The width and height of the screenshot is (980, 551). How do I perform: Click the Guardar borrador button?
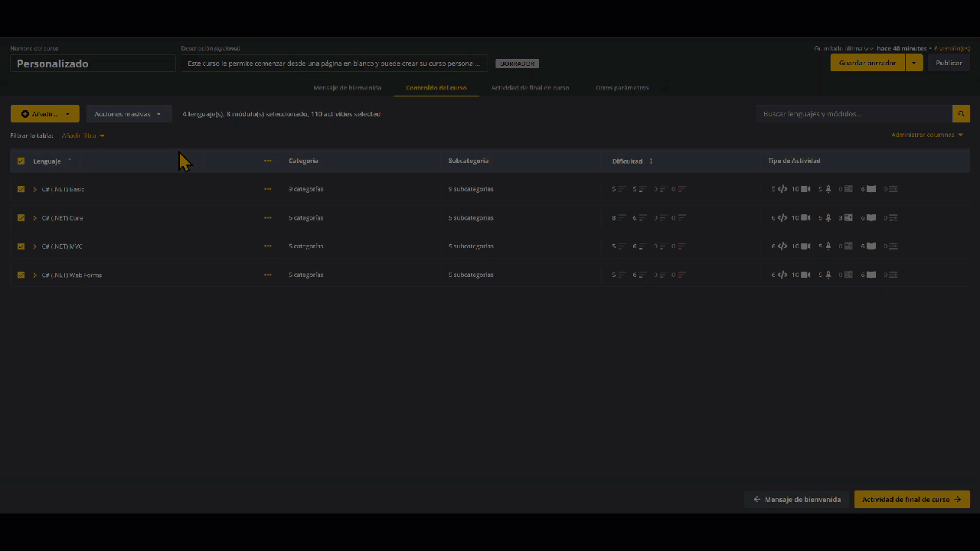[x=867, y=63]
